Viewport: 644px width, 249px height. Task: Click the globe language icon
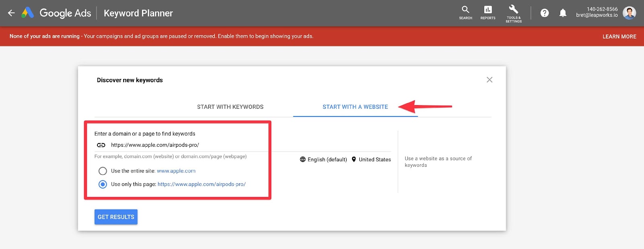tap(303, 160)
